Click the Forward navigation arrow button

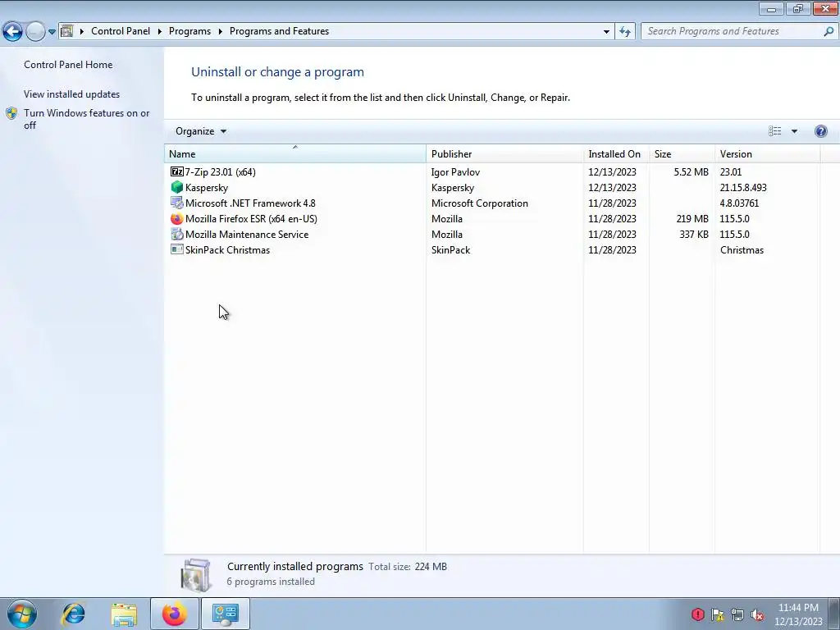pyautogui.click(x=35, y=32)
